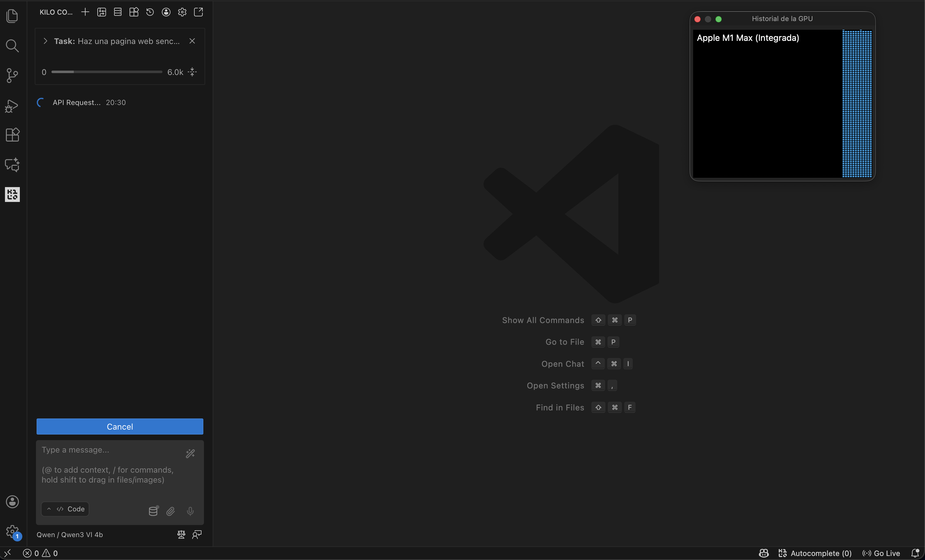Change the Qwen3 VI 4b model
Viewport: 925px width, 560px height.
click(x=69, y=535)
